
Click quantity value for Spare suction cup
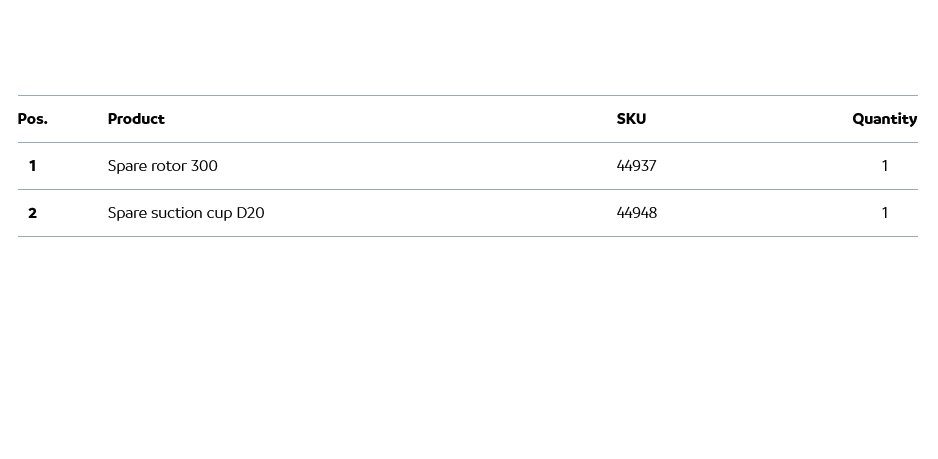point(885,213)
